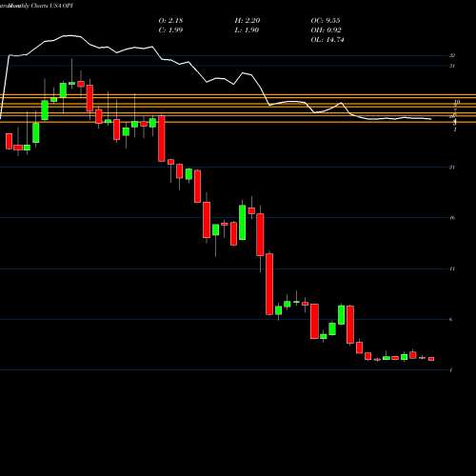Viewport: 476px width, 476px height.
Task: Click the "OL: 14.74" reading
Action: pyautogui.click(x=327, y=40)
